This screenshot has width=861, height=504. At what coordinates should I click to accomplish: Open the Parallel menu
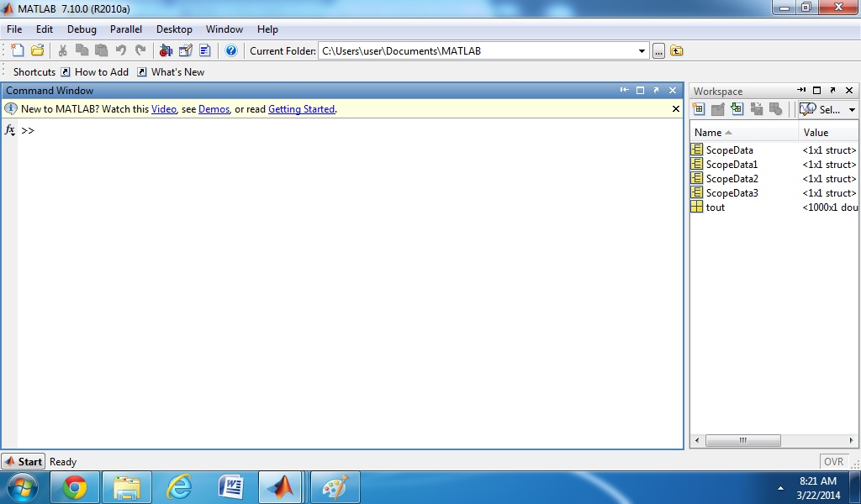(126, 29)
